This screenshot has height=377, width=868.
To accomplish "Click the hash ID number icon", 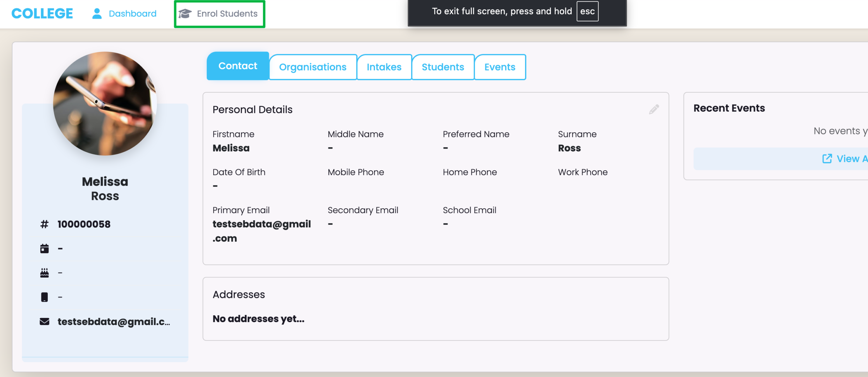I will [x=44, y=224].
